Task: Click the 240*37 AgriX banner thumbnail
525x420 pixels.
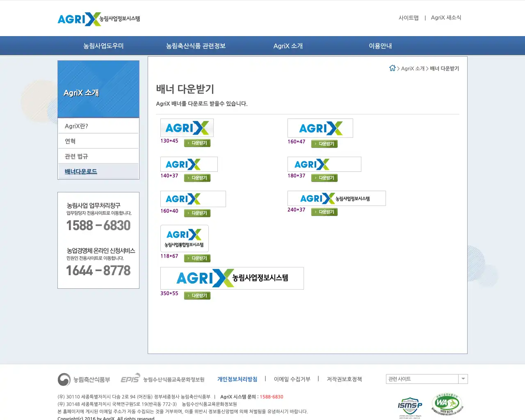Action: tap(336, 198)
